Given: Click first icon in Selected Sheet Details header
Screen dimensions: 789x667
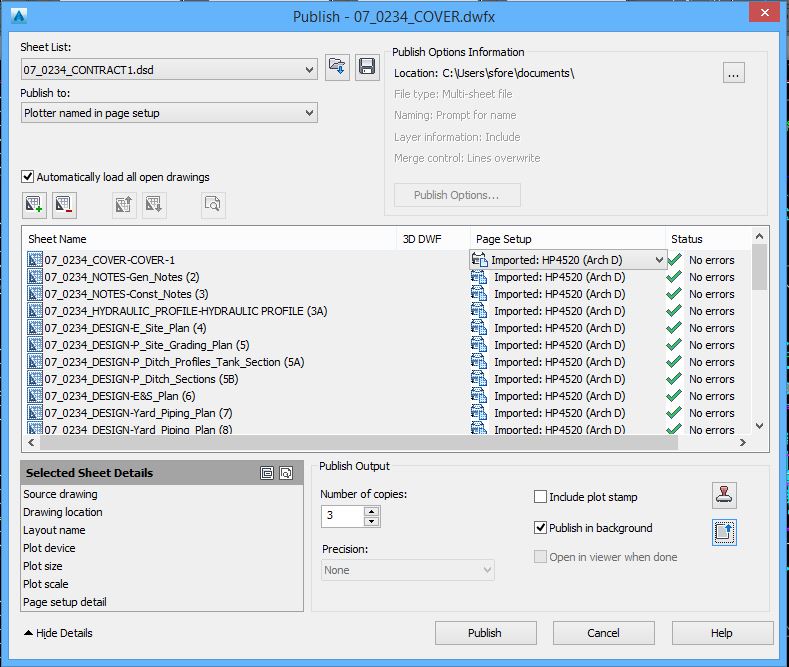Looking at the screenshot, I should coord(267,473).
